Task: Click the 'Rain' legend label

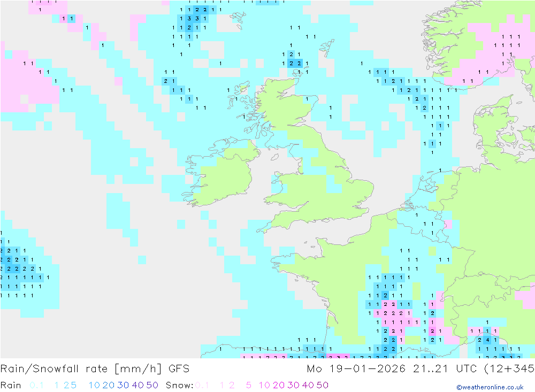Action: tap(11, 385)
